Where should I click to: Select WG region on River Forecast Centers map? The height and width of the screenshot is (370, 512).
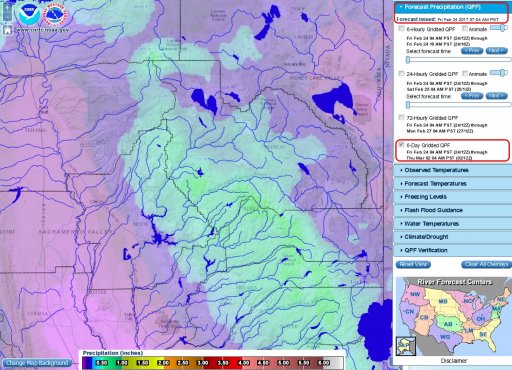(x=445, y=337)
